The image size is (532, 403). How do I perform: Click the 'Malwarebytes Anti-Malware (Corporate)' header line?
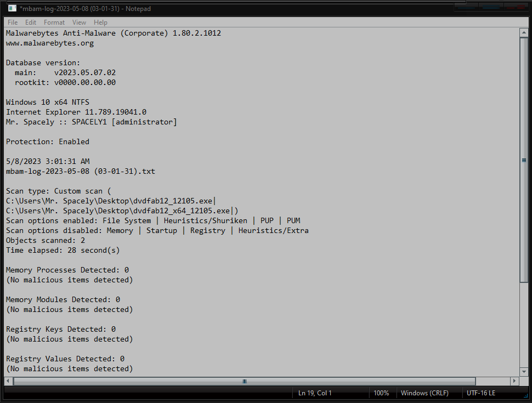(x=114, y=33)
